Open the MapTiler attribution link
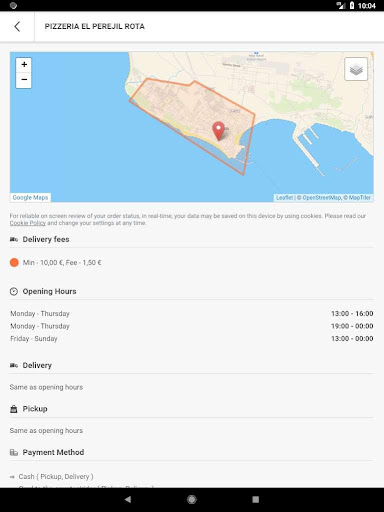The image size is (384, 512). coord(359,198)
